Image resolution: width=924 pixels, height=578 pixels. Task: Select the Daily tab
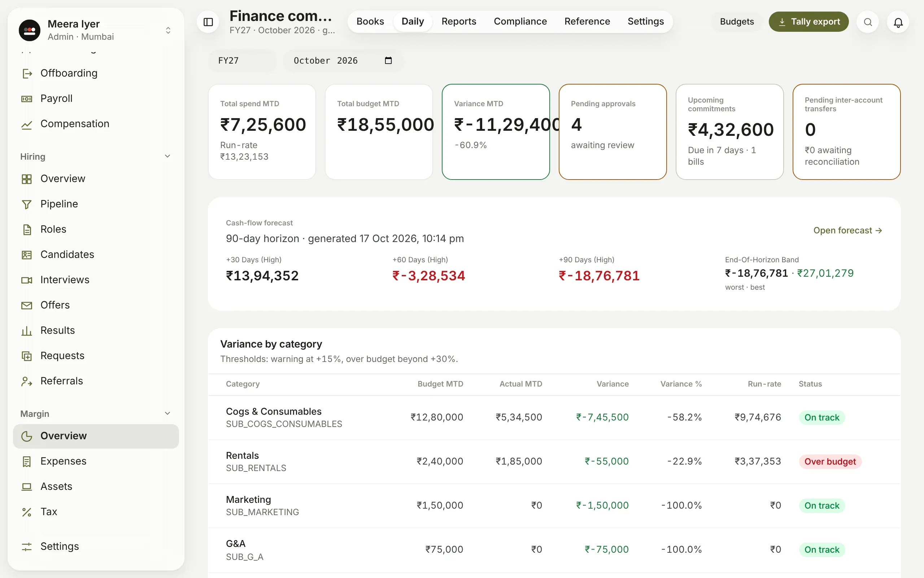tap(413, 21)
